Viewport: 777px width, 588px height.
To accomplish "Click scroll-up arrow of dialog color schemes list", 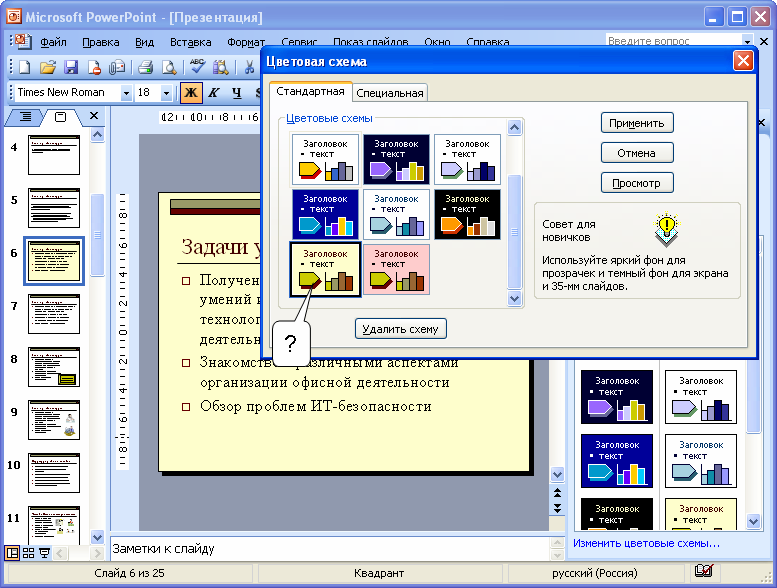I will click(515, 128).
